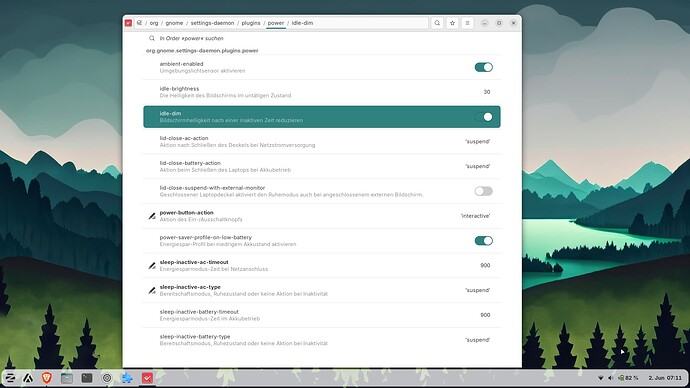Click the battery 82 % indicator
The height and width of the screenshot is (388, 690).
pyautogui.click(x=628, y=378)
